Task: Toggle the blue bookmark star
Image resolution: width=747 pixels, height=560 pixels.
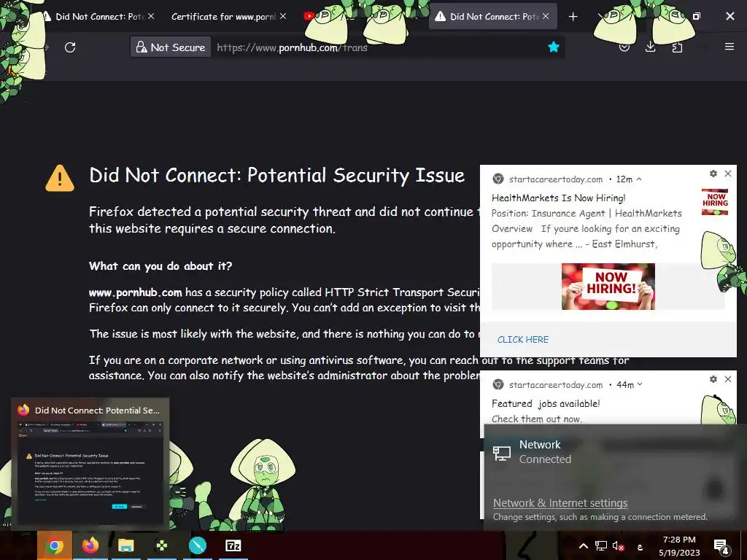Action: click(553, 47)
